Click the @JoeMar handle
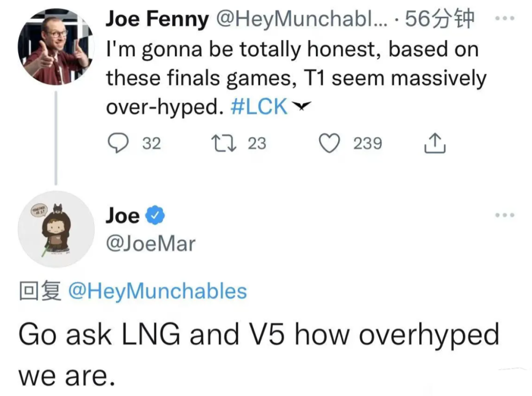The height and width of the screenshot is (396, 532). pos(151,244)
